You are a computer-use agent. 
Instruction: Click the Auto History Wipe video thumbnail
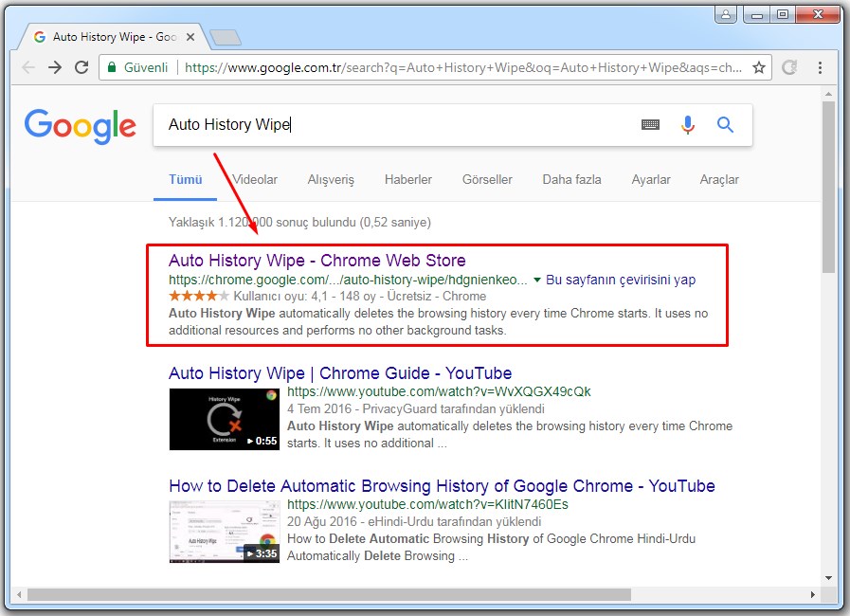tap(225, 419)
